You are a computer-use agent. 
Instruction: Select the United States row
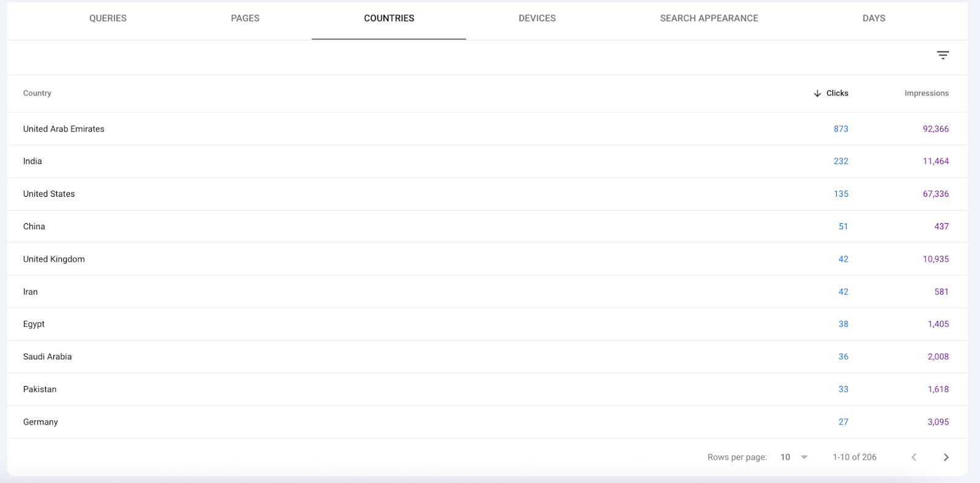tap(49, 194)
